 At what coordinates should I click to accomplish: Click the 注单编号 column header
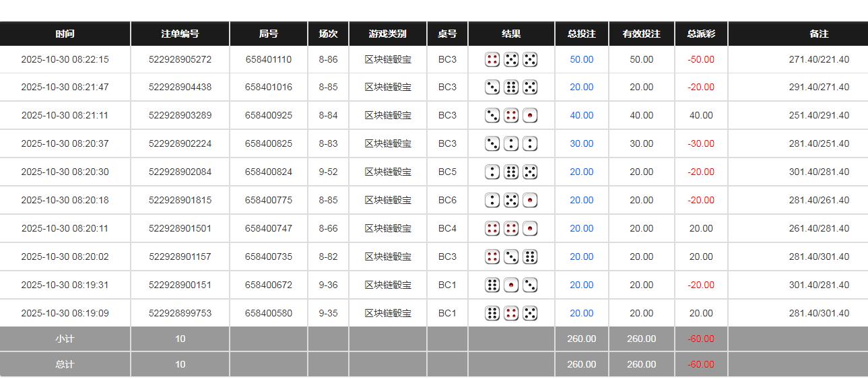coord(180,34)
